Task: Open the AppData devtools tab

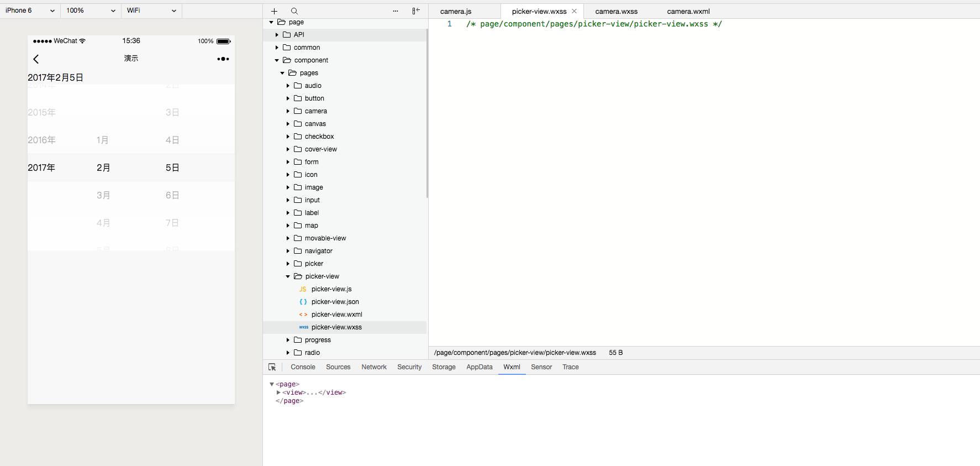Action: click(480, 367)
